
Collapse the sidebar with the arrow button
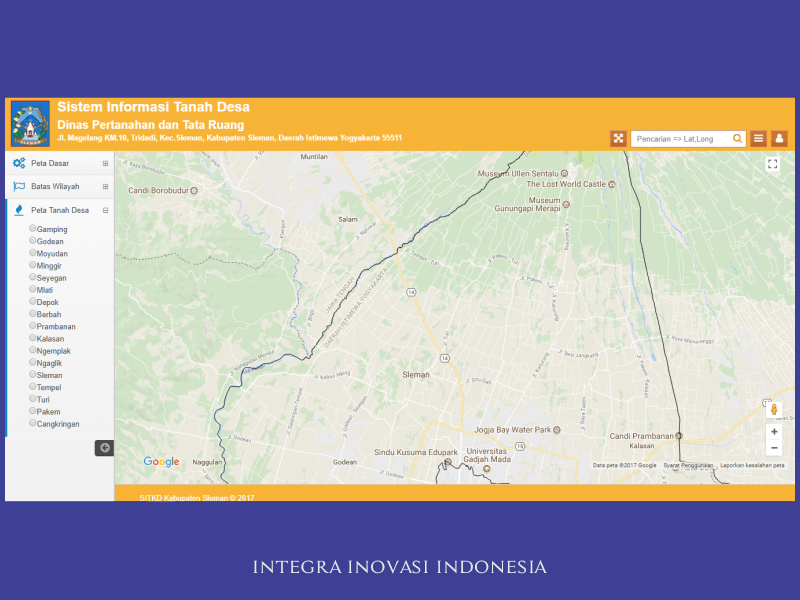104,448
